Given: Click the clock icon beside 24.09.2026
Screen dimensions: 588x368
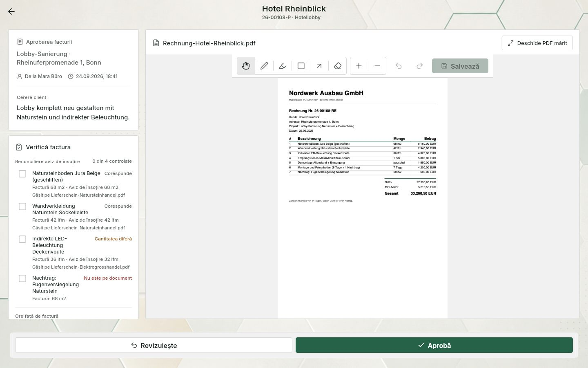Looking at the screenshot, I should pyautogui.click(x=71, y=76).
